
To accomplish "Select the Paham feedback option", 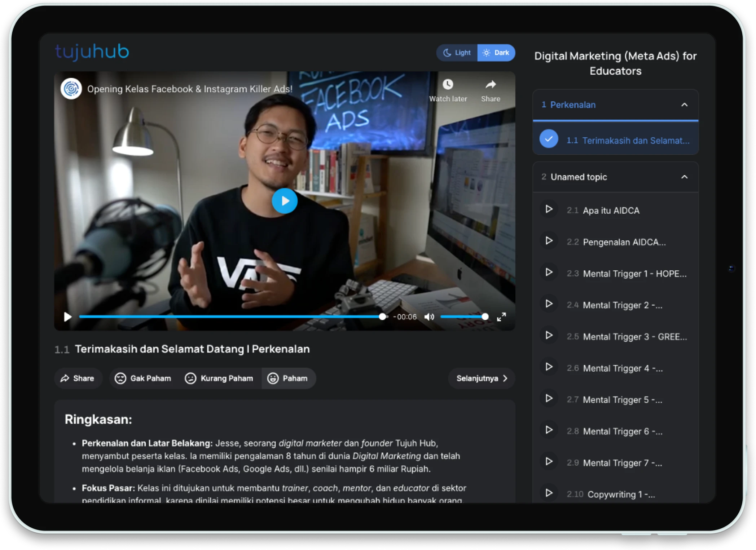I will click(288, 378).
